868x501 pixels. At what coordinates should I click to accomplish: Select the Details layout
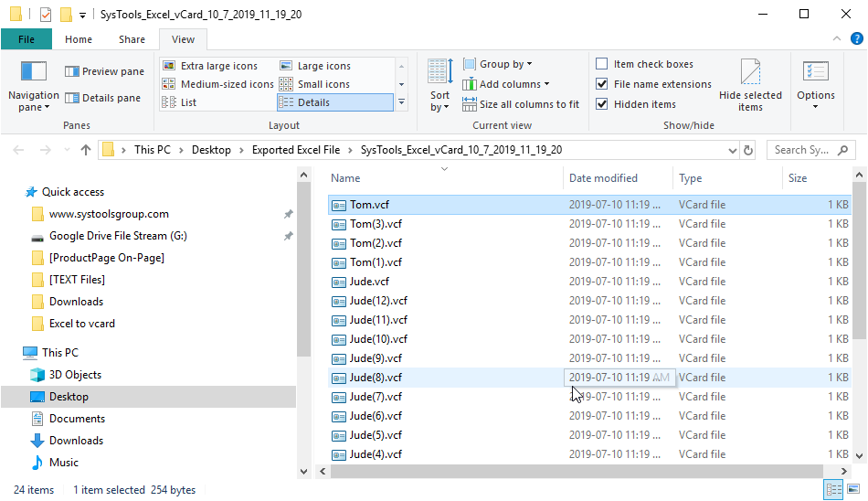pos(335,102)
